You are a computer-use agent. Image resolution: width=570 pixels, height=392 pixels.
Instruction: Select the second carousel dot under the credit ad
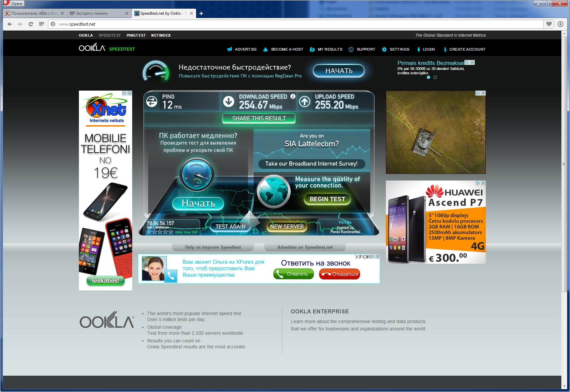[x=435, y=77]
